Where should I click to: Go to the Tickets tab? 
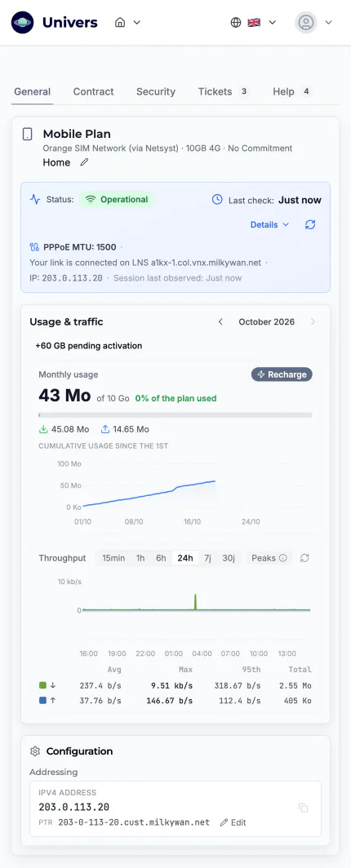(223, 92)
